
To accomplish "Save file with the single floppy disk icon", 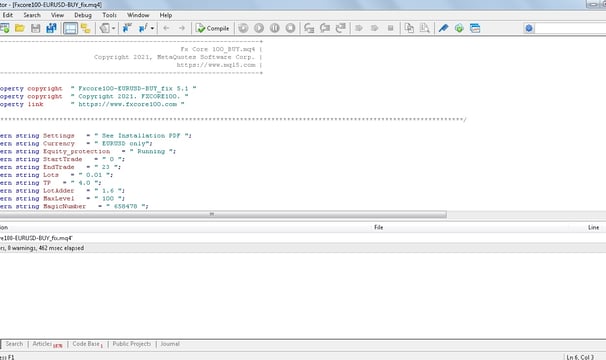I will click(36, 28).
